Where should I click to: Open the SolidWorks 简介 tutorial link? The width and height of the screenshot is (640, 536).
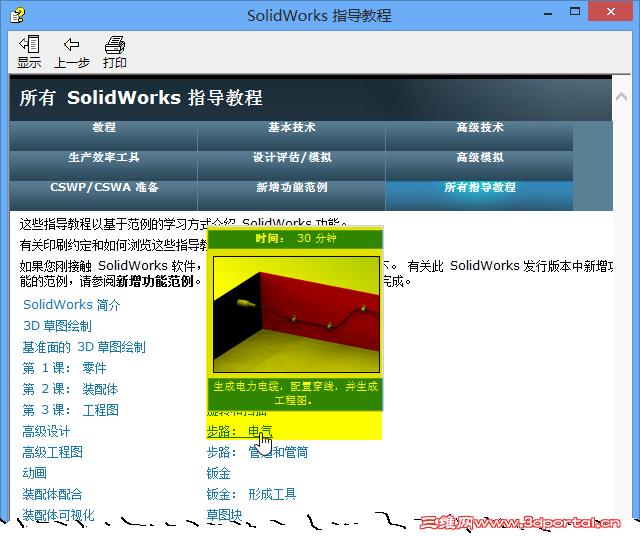click(x=71, y=305)
